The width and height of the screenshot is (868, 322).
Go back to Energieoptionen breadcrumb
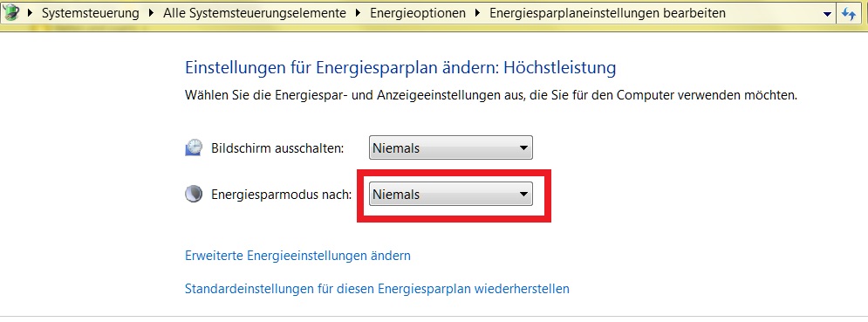[x=418, y=13]
